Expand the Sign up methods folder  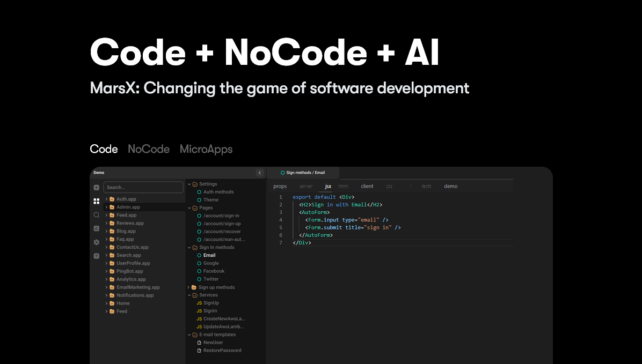(216, 287)
